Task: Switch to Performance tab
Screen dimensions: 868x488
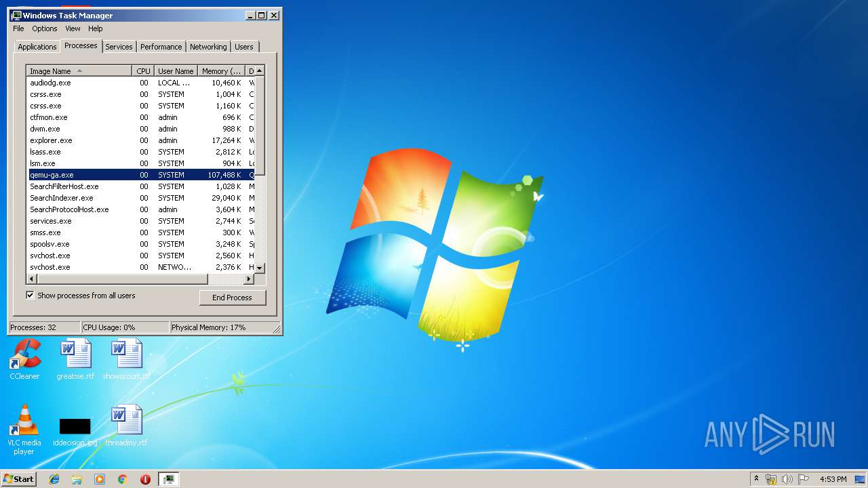Action: point(161,47)
